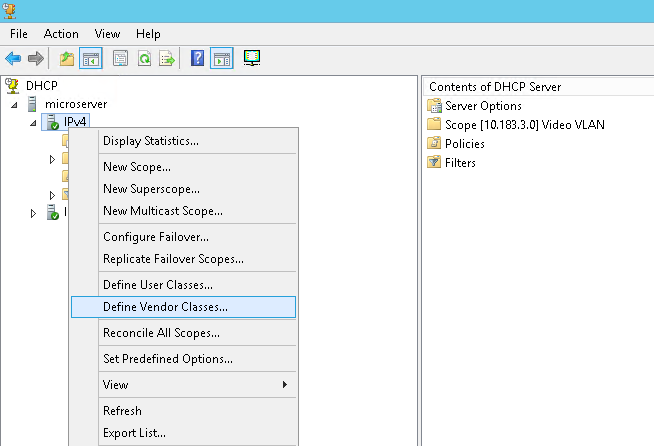
Task: Click the Up one level folder icon
Action: point(67,58)
